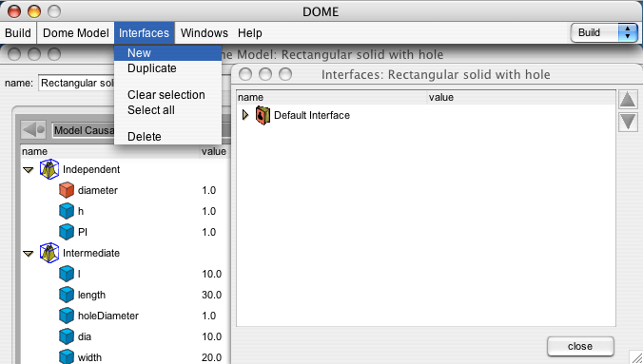Select the holeDiameter row label
Screen dimensions: 643x364
coord(108,316)
